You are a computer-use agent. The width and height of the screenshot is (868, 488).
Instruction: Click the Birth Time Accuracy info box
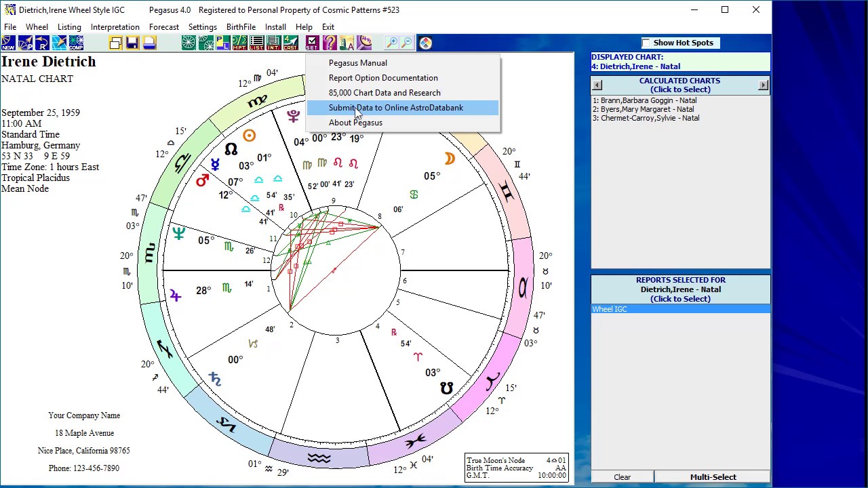(516, 468)
